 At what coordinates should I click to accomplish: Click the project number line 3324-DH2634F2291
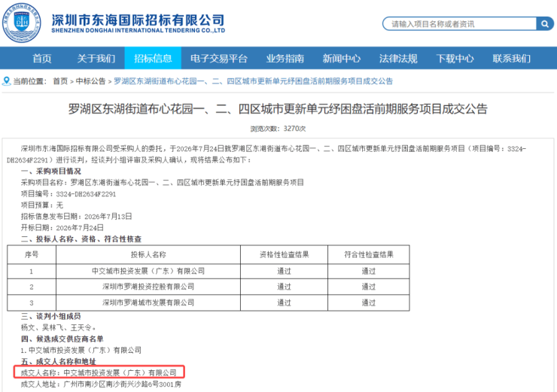[68, 194]
